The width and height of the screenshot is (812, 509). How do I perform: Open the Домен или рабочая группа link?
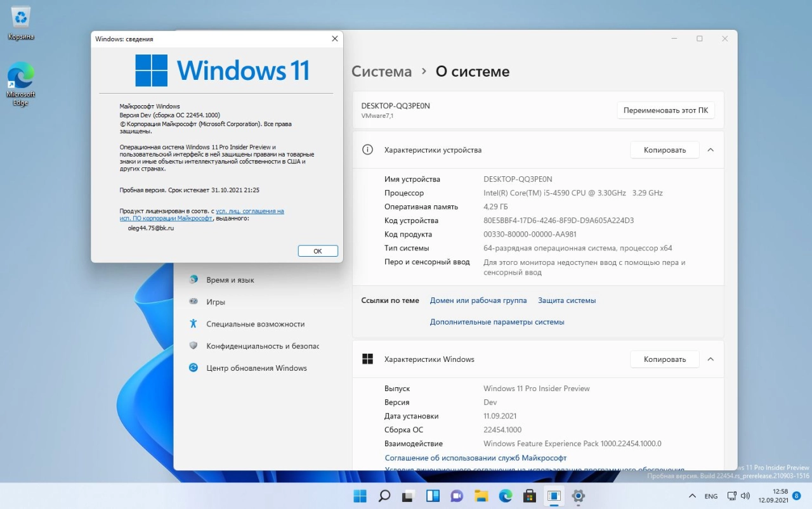click(478, 300)
